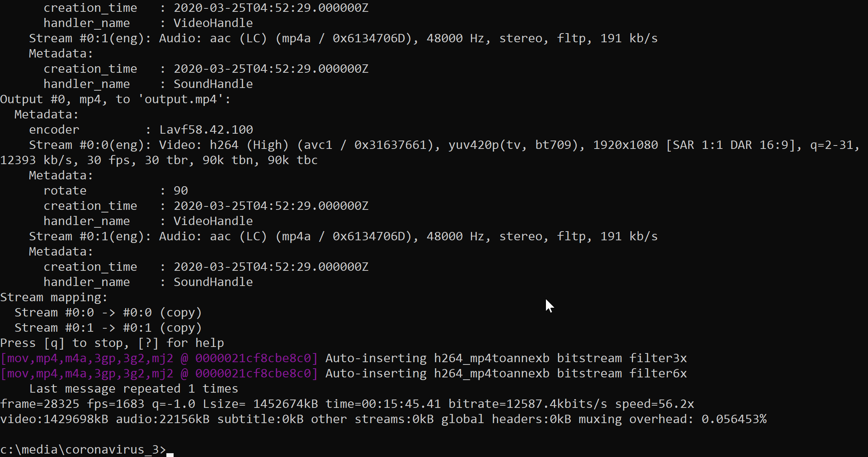Click 'Stream #0:0 -> #0:0 (copy)' line
This screenshot has width=868, height=457.
pyautogui.click(x=108, y=313)
